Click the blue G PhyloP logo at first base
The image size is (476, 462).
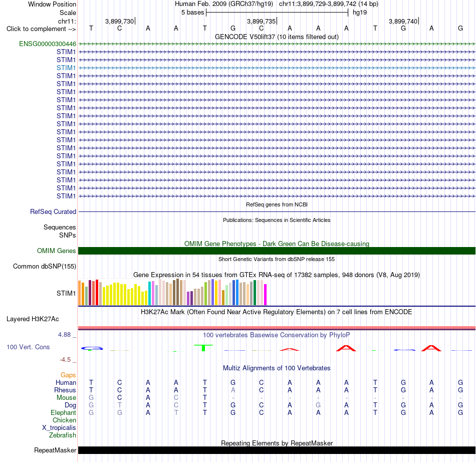[x=92, y=348]
